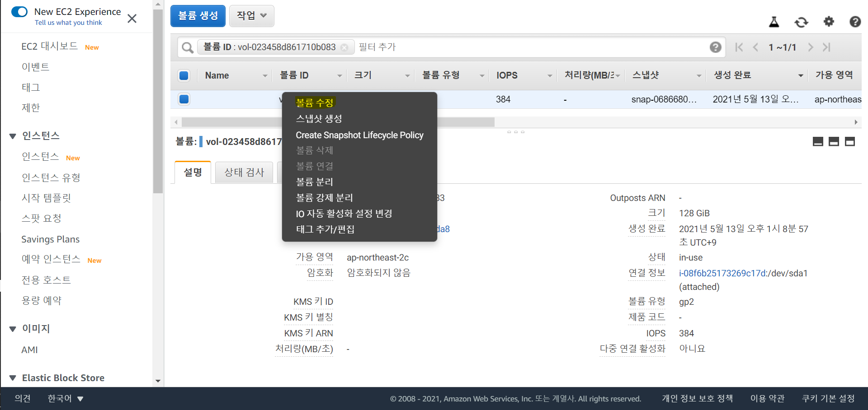Click the filter search magnifier icon
This screenshot has height=410, width=868.
click(187, 47)
